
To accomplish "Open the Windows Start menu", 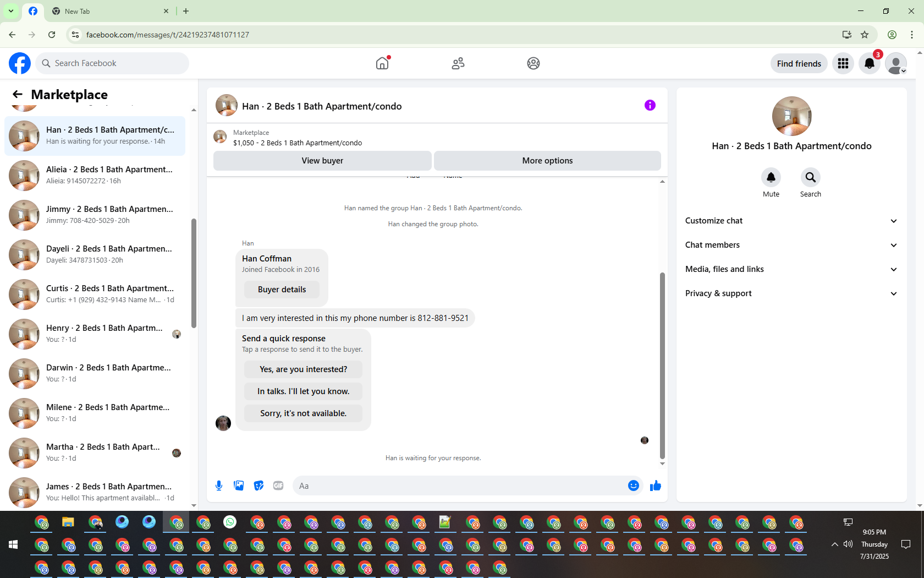I will click(x=13, y=544).
